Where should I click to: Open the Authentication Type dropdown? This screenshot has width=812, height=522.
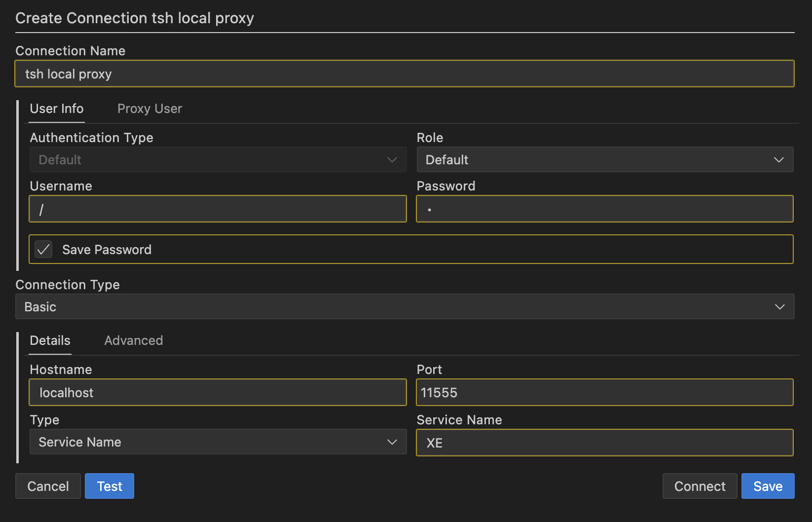(x=217, y=159)
